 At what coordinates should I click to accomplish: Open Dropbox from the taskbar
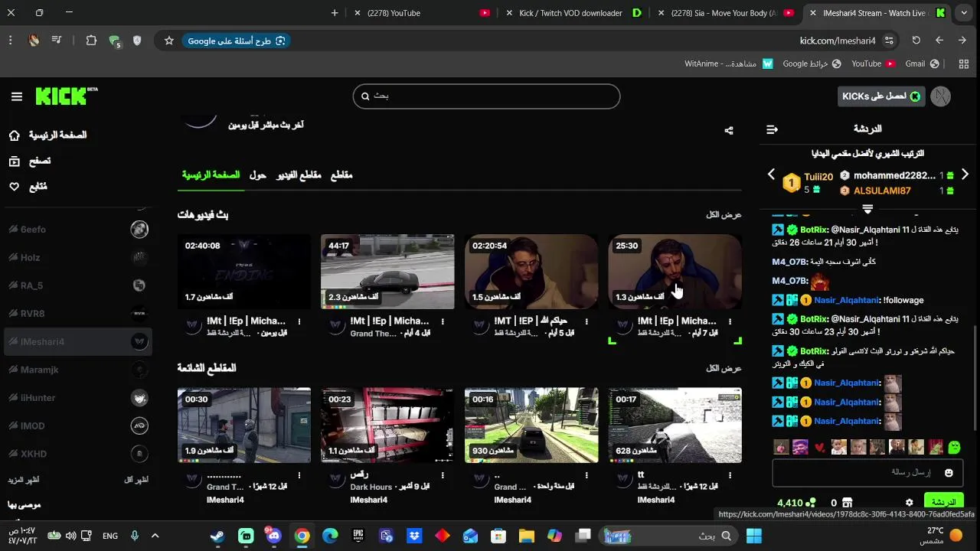[414, 536]
